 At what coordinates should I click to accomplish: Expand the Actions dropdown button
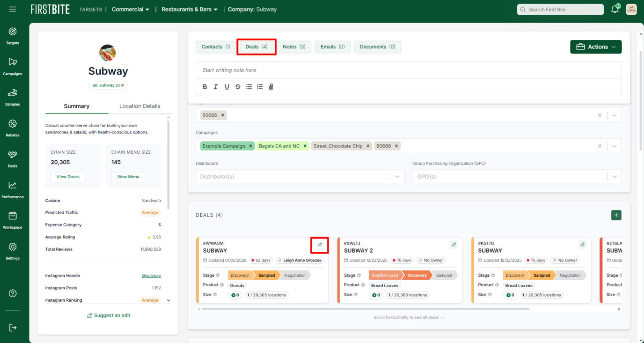[x=596, y=47]
